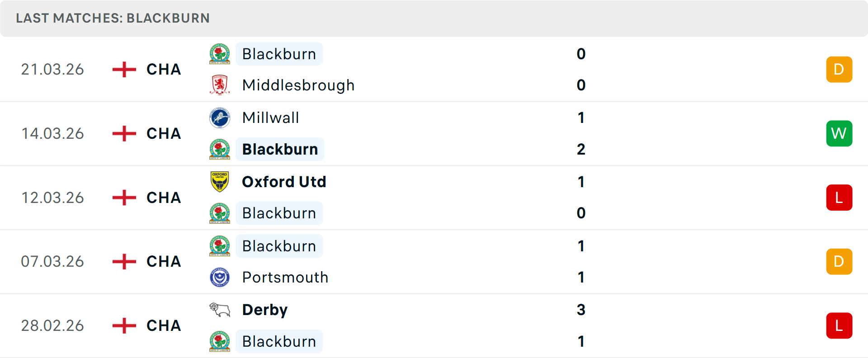Click the England flag next to 21.03.26
This screenshot has height=358, width=868.
click(x=123, y=69)
